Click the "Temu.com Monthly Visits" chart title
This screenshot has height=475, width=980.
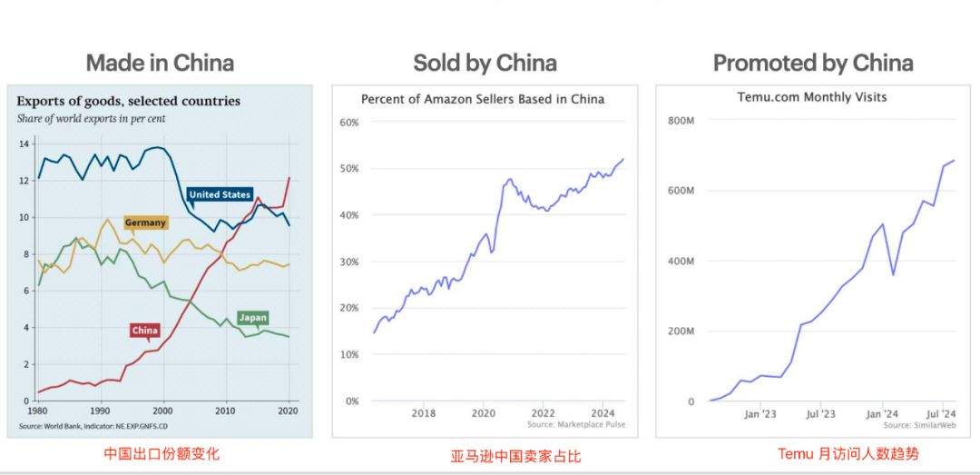click(809, 96)
